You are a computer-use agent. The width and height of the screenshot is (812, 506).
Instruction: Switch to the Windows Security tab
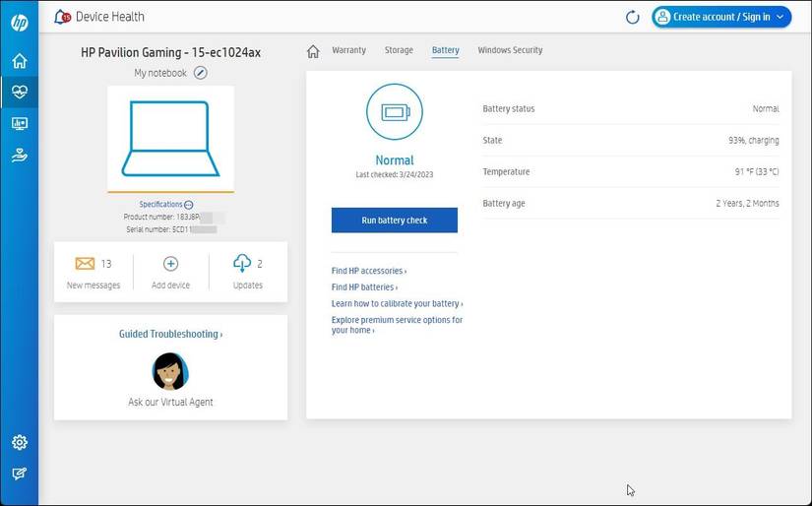pos(510,50)
